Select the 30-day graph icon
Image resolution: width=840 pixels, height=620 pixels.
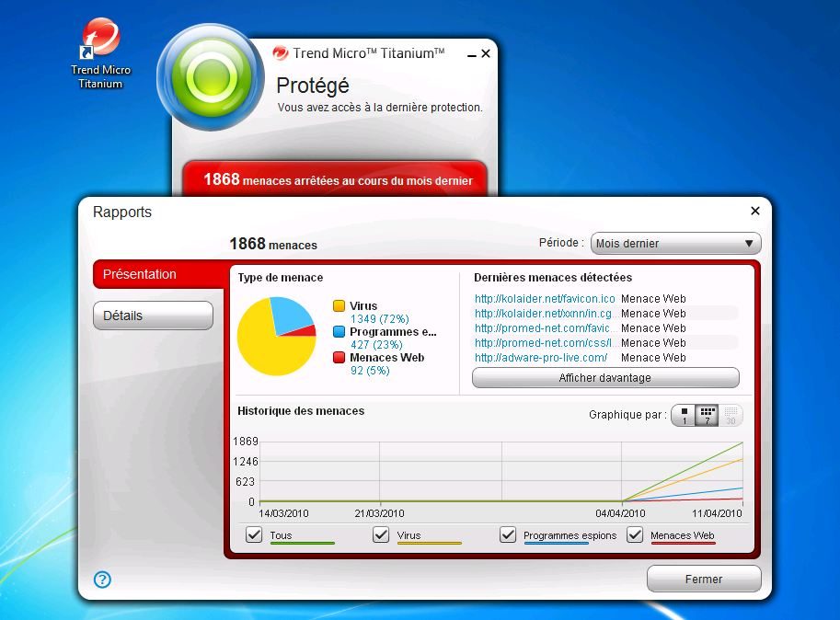(731, 416)
